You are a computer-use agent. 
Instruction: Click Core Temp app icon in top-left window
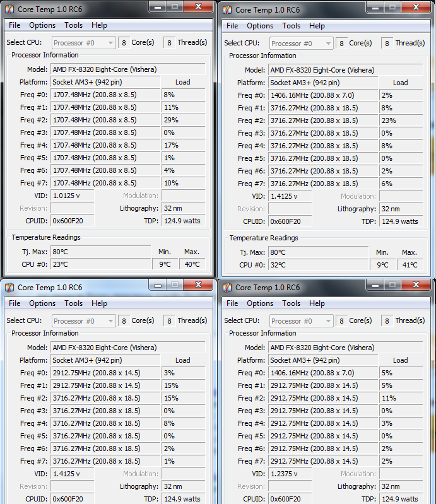point(9,9)
